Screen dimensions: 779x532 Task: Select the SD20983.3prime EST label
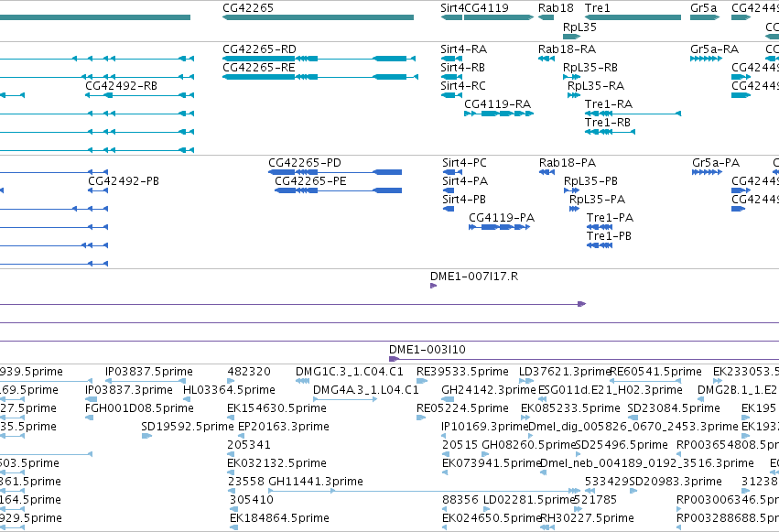676,482
